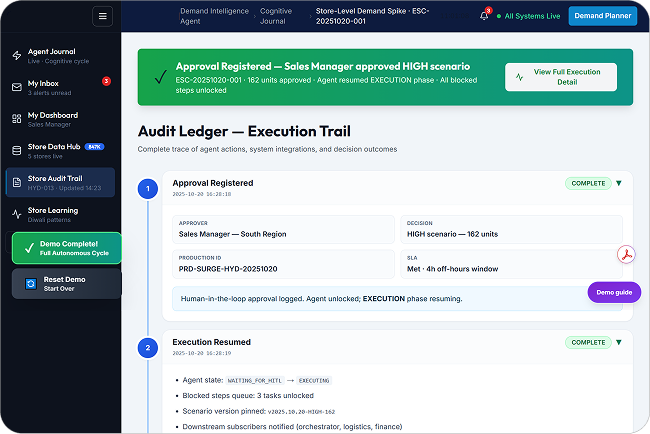Image resolution: width=650 pixels, height=434 pixels.
Task: Click the My Inbox envelope icon
Action: [17, 87]
